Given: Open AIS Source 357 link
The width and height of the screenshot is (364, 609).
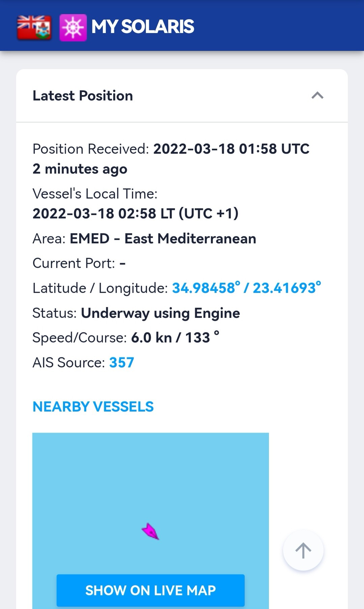Looking at the screenshot, I should [x=122, y=363].
